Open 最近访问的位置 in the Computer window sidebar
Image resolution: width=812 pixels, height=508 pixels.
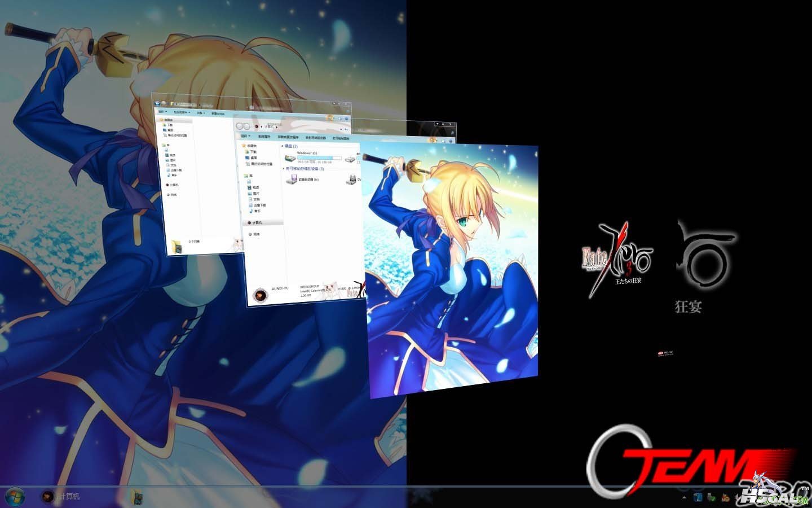(259, 164)
